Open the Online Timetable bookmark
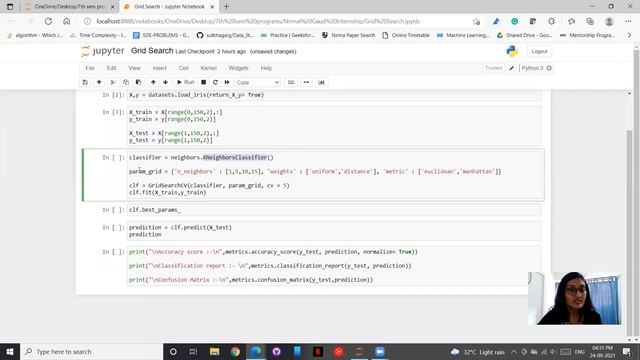 pos(406,36)
